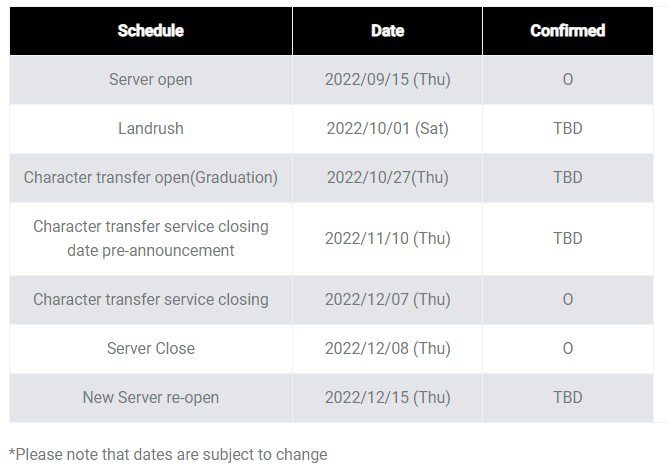Select the 2022/10/27(Thu) date cell
The height and width of the screenshot is (466, 669).
pos(387,178)
